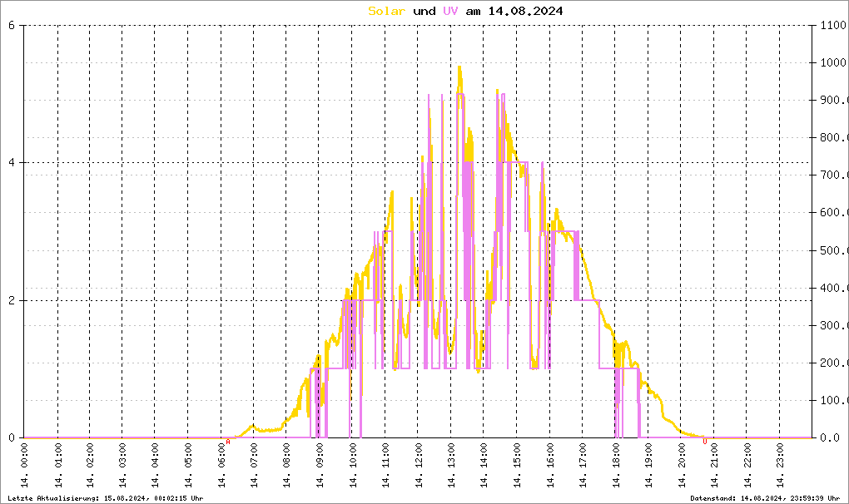Click the right axis label '900.'
The height and width of the screenshot is (504, 849).
coord(834,100)
